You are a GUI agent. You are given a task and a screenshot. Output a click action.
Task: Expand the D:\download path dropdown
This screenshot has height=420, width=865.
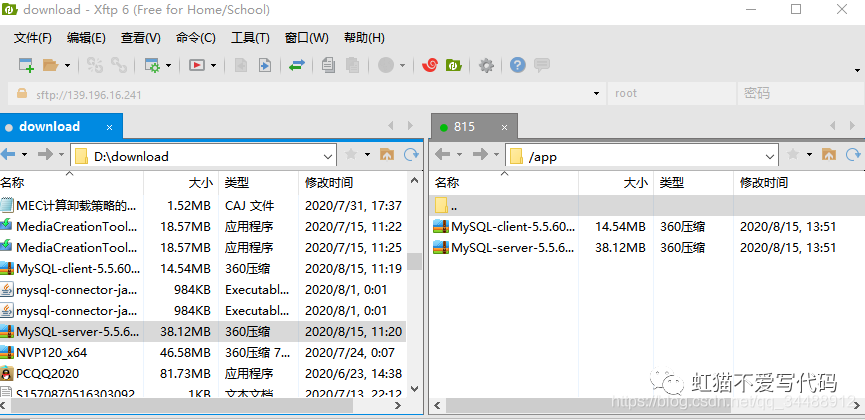point(328,157)
